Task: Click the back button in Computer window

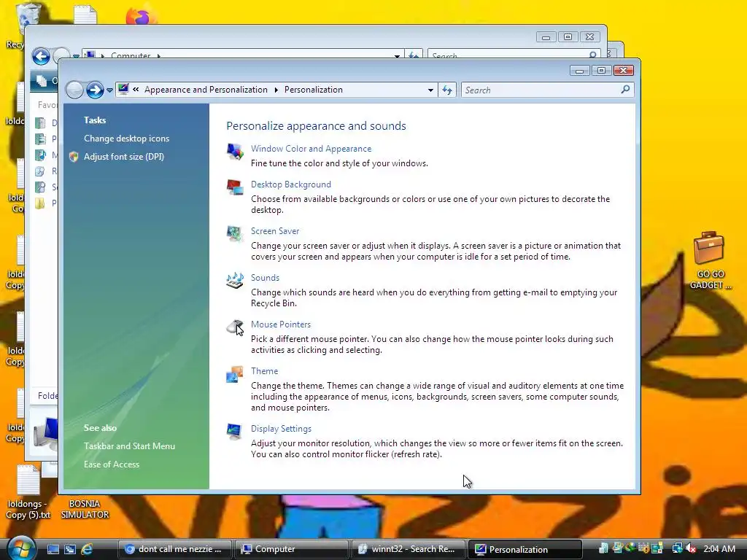Action: coord(41,56)
